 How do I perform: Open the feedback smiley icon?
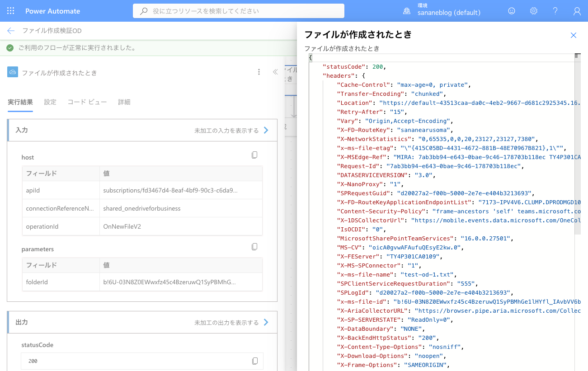pos(512,11)
